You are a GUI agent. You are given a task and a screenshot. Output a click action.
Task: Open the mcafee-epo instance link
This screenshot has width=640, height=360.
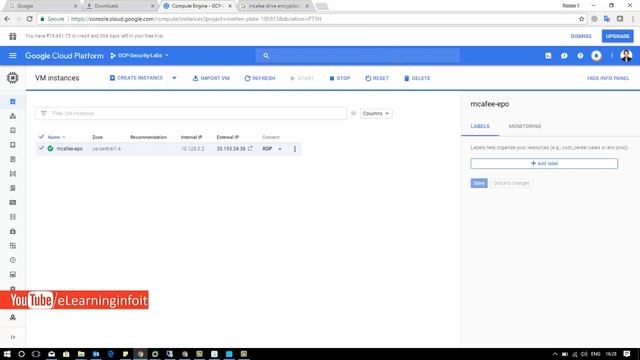click(x=69, y=149)
